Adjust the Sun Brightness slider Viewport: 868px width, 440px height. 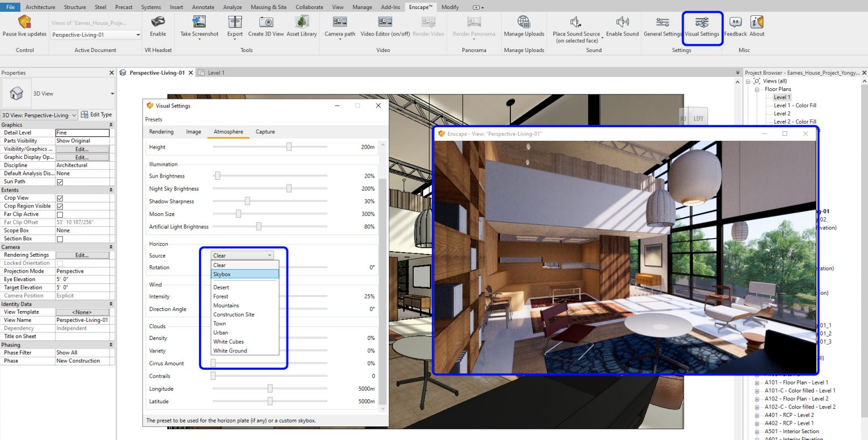click(218, 175)
